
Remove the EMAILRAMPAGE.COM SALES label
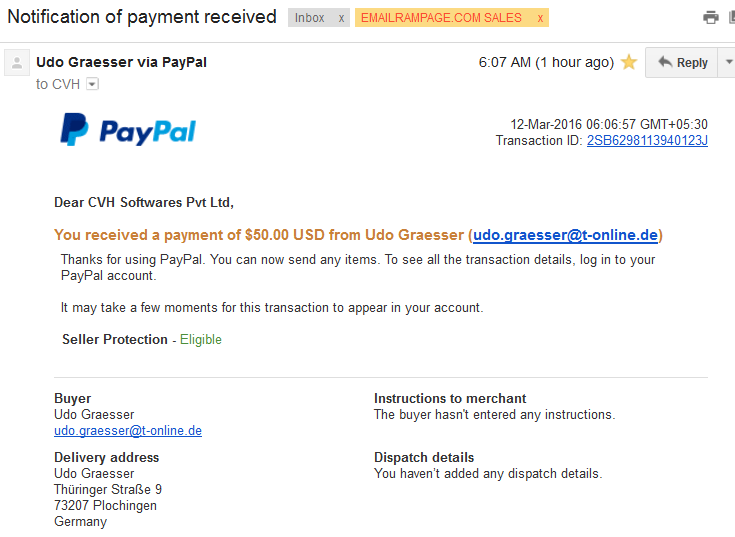coord(540,18)
